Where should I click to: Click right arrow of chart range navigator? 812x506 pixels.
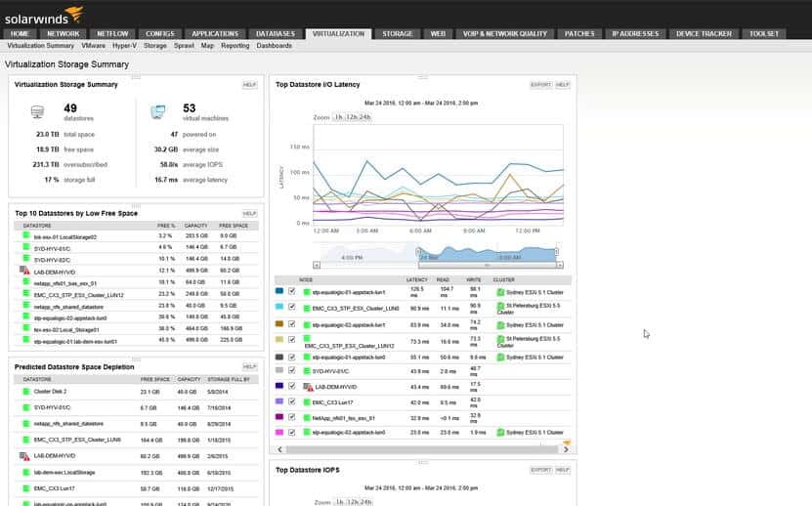[x=560, y=265]
